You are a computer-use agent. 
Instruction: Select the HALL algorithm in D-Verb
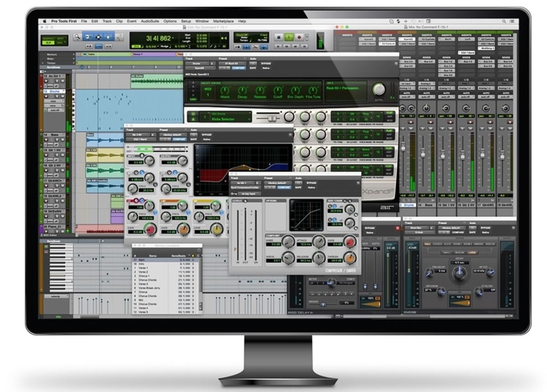tap(427, 244)
